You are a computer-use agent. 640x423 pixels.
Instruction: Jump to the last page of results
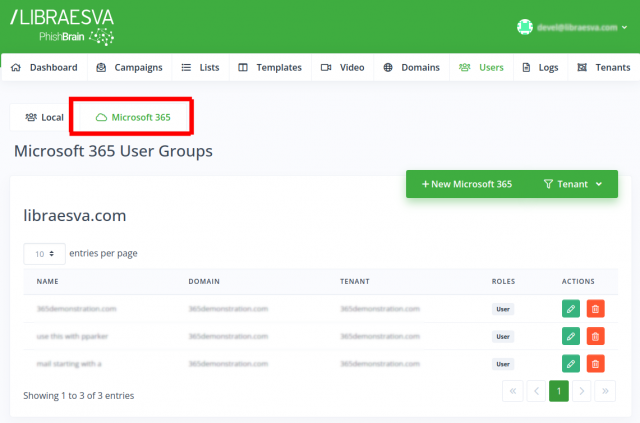[x=605, y=391]
